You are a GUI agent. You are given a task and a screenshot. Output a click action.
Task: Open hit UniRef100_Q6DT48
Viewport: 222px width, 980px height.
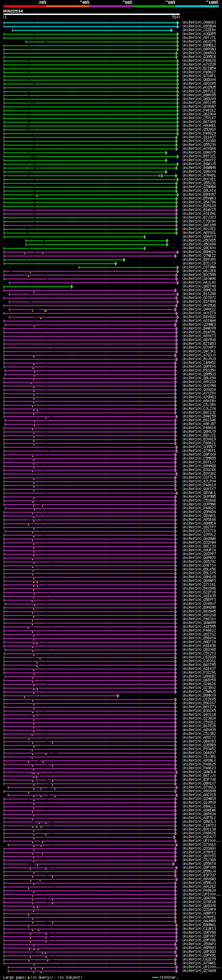click(199, 286)
